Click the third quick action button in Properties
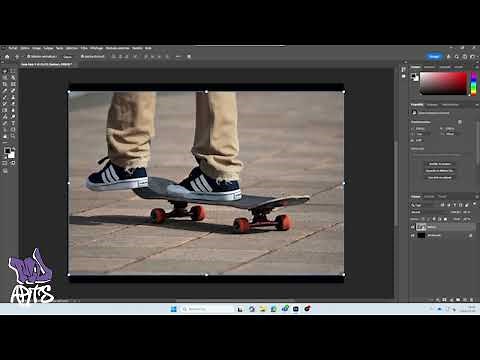Screen dimensions: 480x360 (x=440, y=177)
